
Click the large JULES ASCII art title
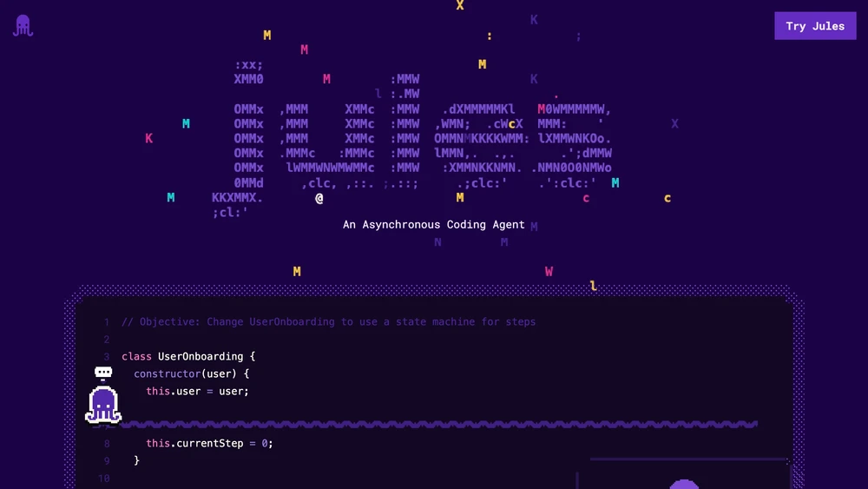423,138
